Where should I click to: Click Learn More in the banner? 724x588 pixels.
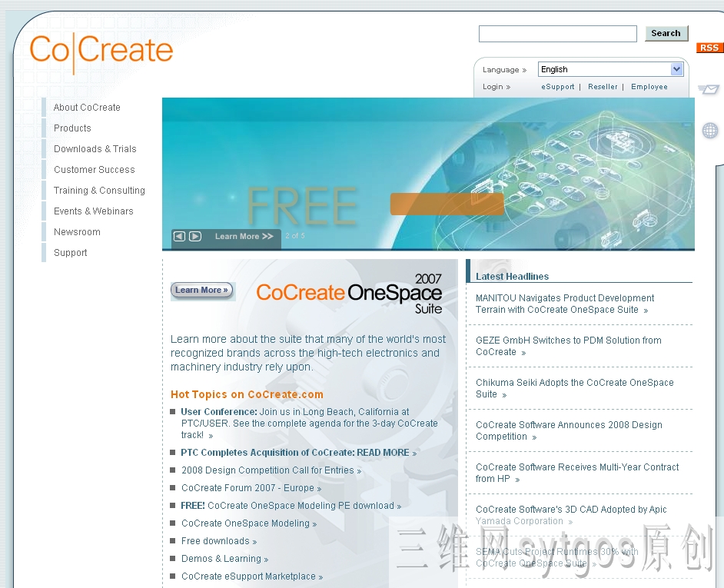point(244,237)
